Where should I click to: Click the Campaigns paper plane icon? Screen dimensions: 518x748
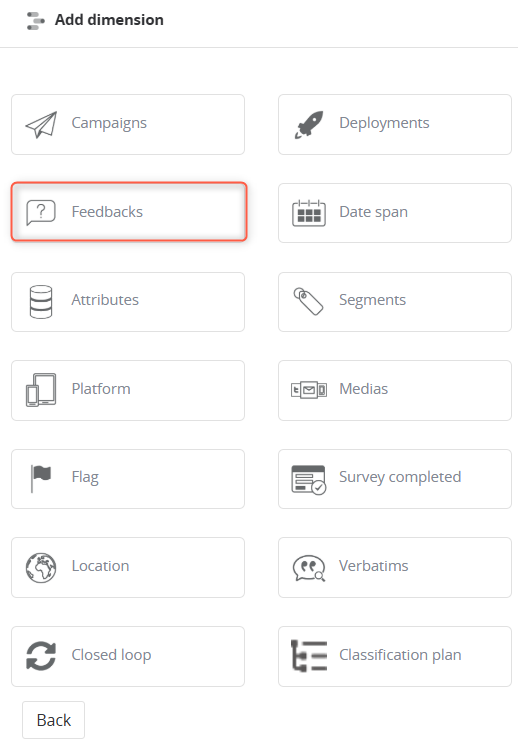click(41, 125)
